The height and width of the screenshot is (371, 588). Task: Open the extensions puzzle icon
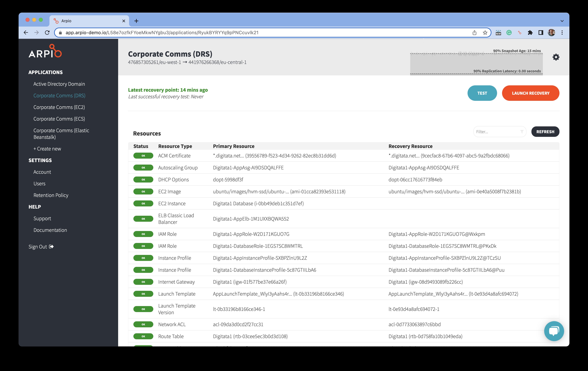(530, 33)
